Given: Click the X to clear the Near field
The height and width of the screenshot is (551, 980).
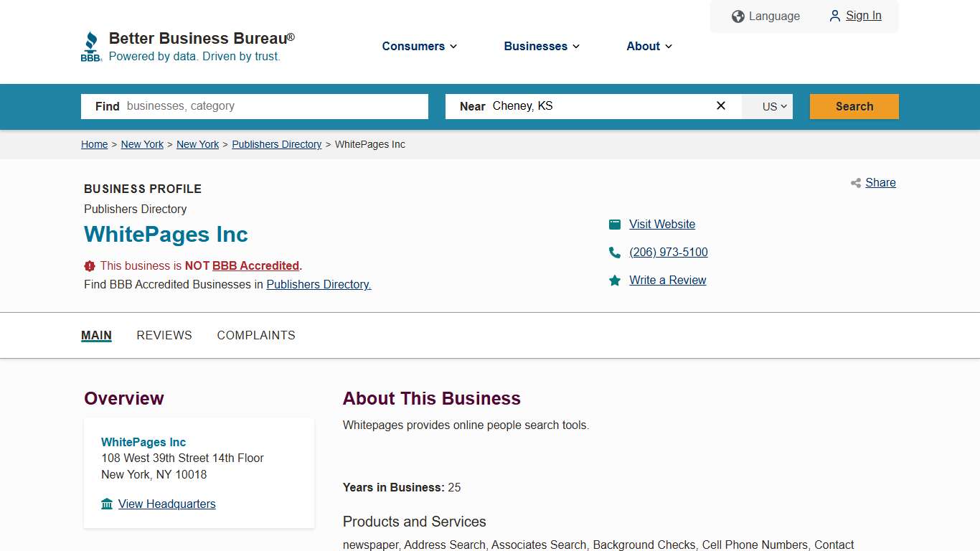Looking at the screenshot, I should 720,105.
